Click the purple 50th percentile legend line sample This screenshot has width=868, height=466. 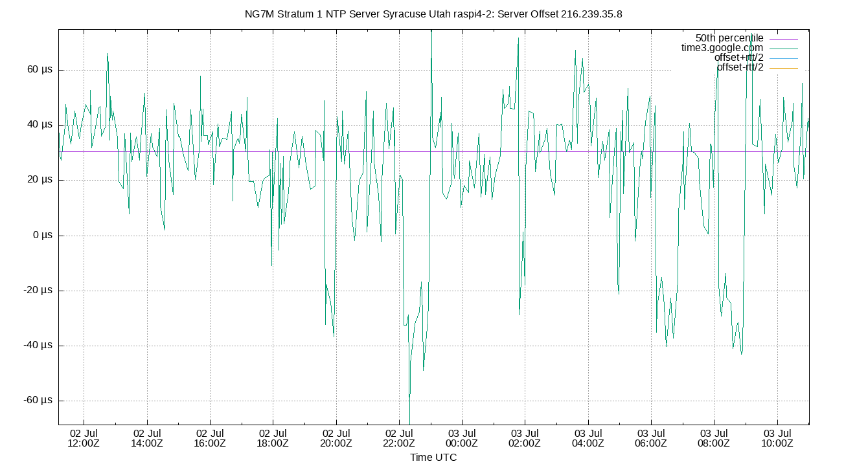(x=784, y=39)
